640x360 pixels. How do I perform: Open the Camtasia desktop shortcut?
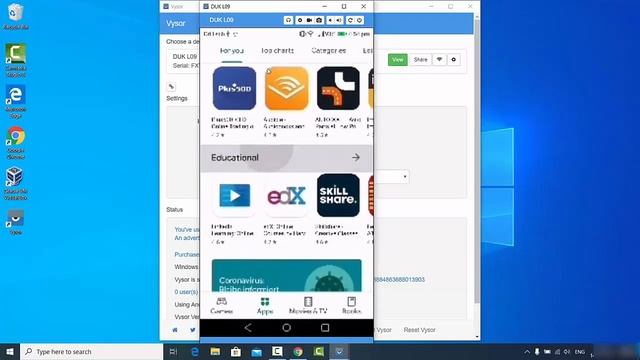point(16,60)
